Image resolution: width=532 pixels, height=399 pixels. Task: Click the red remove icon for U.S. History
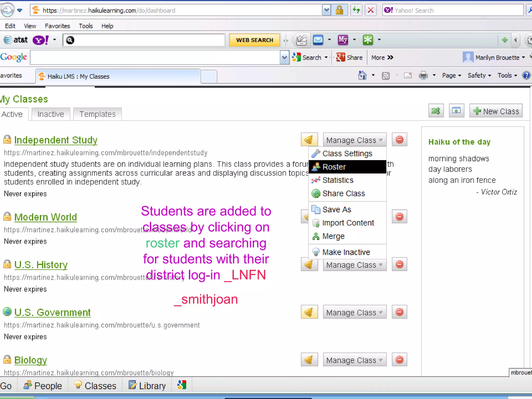pos(399,264)
